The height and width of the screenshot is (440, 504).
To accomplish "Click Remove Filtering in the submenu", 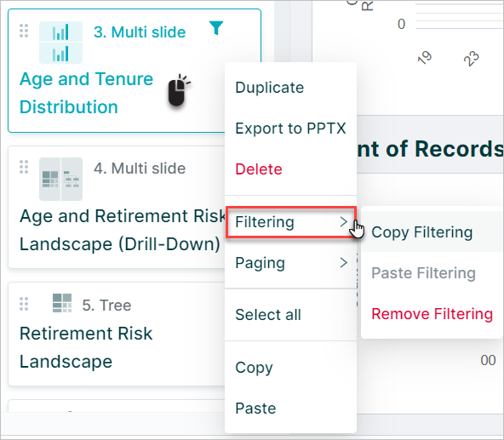I will 432,314.
